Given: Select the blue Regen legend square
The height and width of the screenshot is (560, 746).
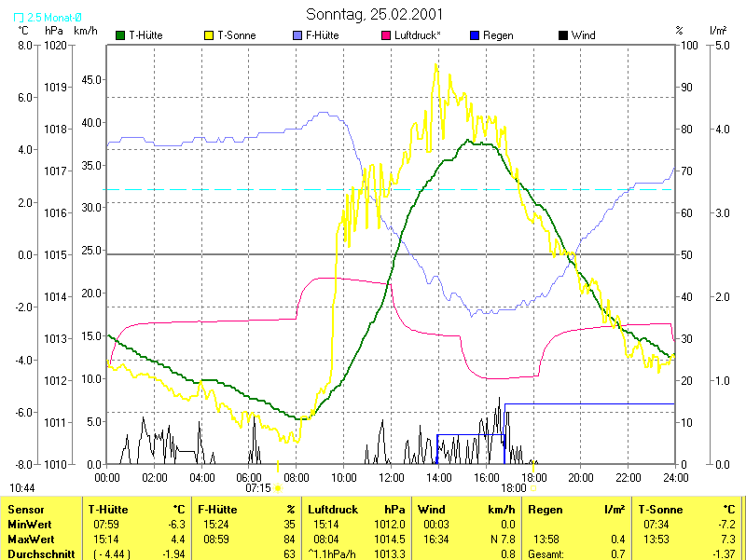Looking at the screenshot, I should point(475,35).
